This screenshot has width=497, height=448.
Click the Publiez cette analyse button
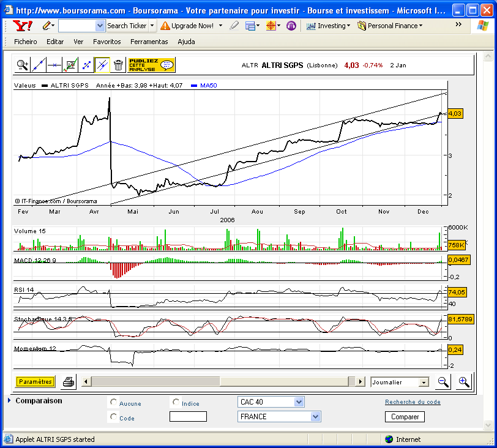coord(152,65)
